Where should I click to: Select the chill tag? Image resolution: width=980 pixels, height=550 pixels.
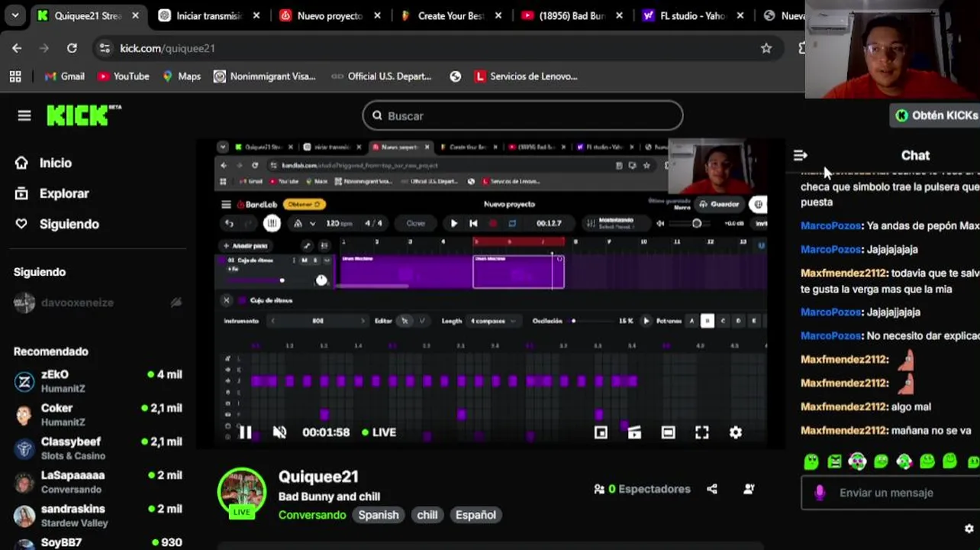click(427, 515)
